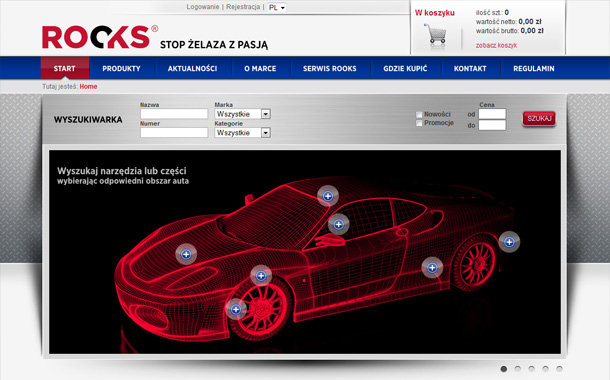This screenshot has height=380, width=610.
Task: Select plus hotspot at front wheel bottom
Action: [x=236, y=309]
